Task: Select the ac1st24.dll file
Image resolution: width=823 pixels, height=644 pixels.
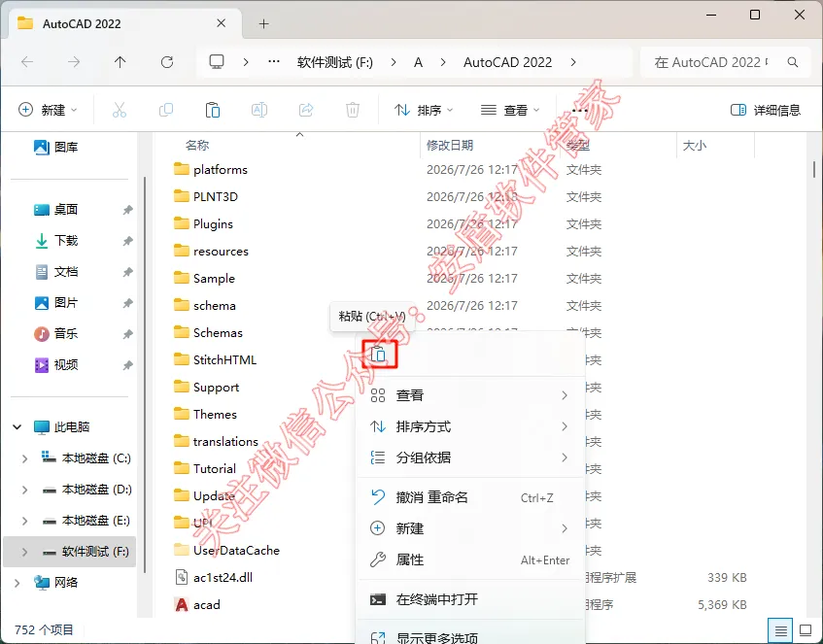Action: (x=223, y=577)
